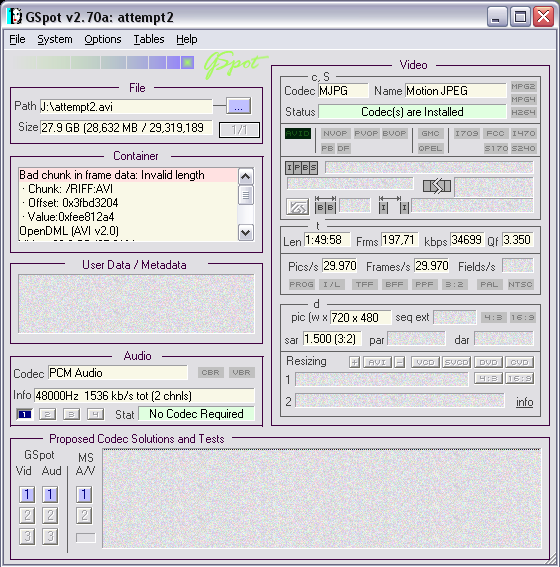Click the Container list scrollbar thumb

coord(245,195)
